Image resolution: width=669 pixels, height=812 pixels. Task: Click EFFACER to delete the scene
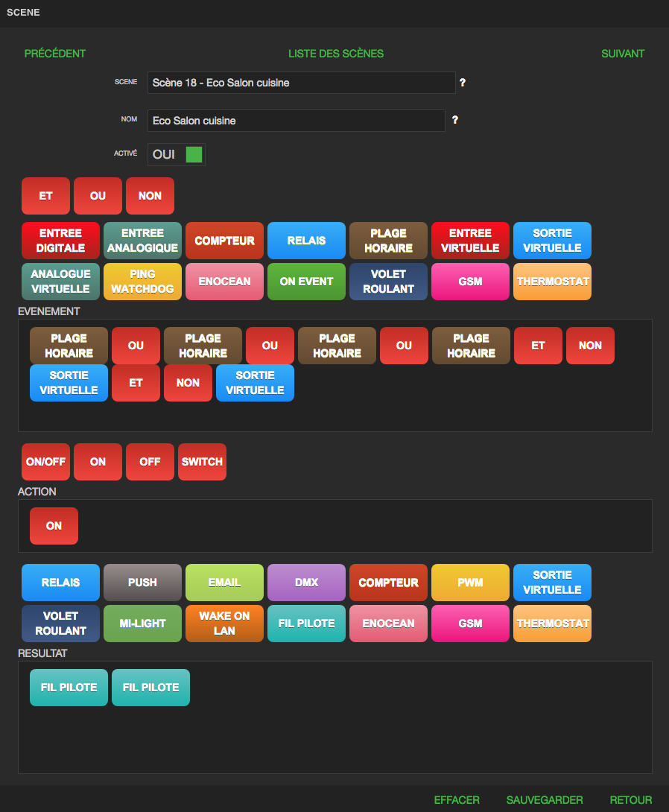click(457, 800)
